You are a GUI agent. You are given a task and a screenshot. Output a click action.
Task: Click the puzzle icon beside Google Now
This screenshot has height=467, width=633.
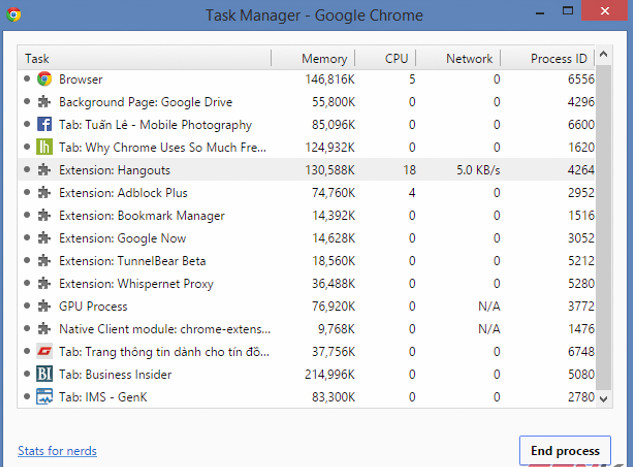pyautogui.click(x=44, y=238)
